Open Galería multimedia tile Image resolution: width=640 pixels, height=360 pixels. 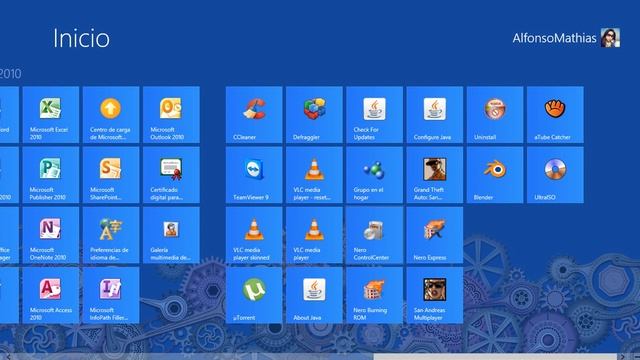click(171, 235)
